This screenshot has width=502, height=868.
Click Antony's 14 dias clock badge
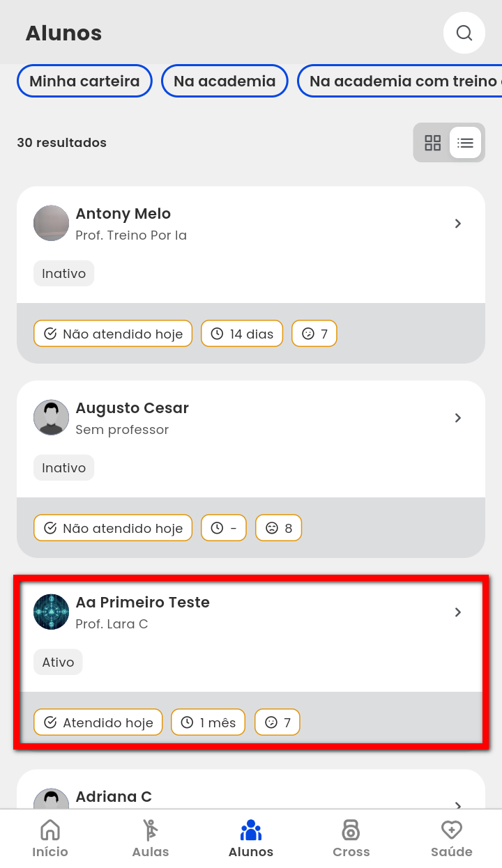point(242,334)
